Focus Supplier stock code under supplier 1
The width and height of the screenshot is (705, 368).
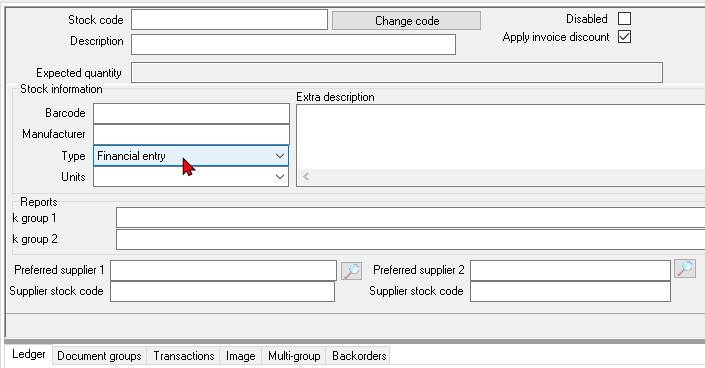tap(223, 292)
